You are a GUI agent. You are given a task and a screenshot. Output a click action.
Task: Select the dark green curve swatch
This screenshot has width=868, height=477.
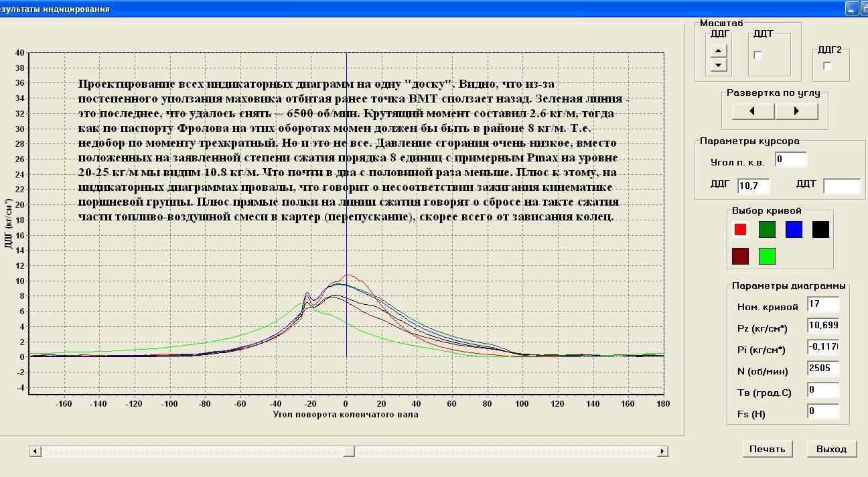coord(767,230)
